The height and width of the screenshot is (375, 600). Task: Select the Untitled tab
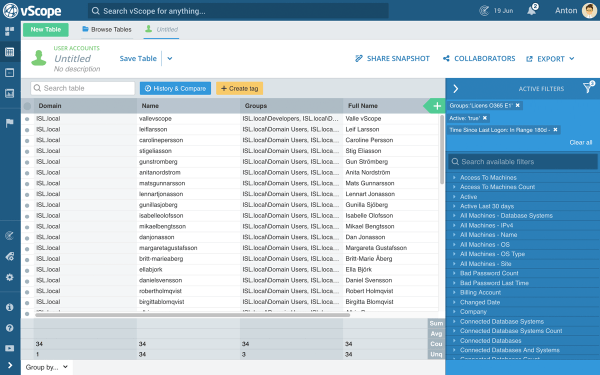coord(162,29)
